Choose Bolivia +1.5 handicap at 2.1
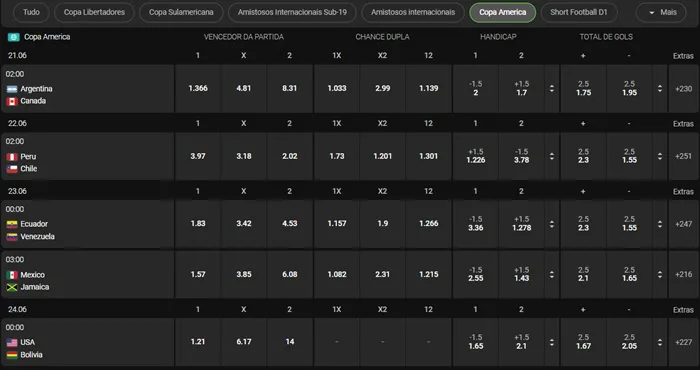 pyautogui.click(x=521, y=342)
